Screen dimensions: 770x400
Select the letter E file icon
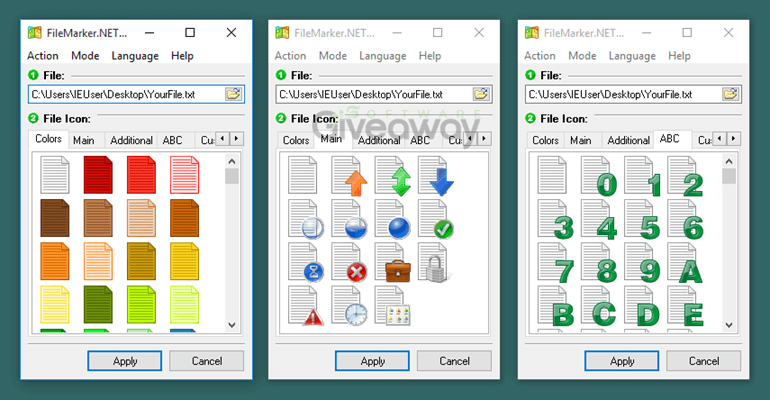point(685,306)
